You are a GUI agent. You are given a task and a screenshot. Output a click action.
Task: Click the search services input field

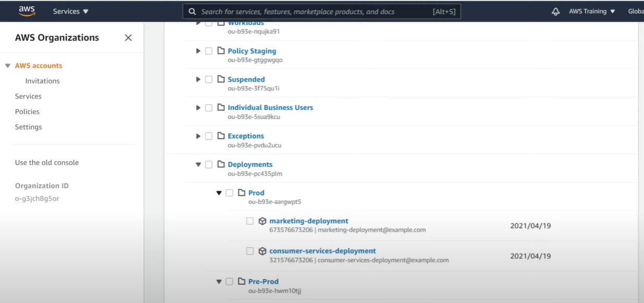[321, 11]
